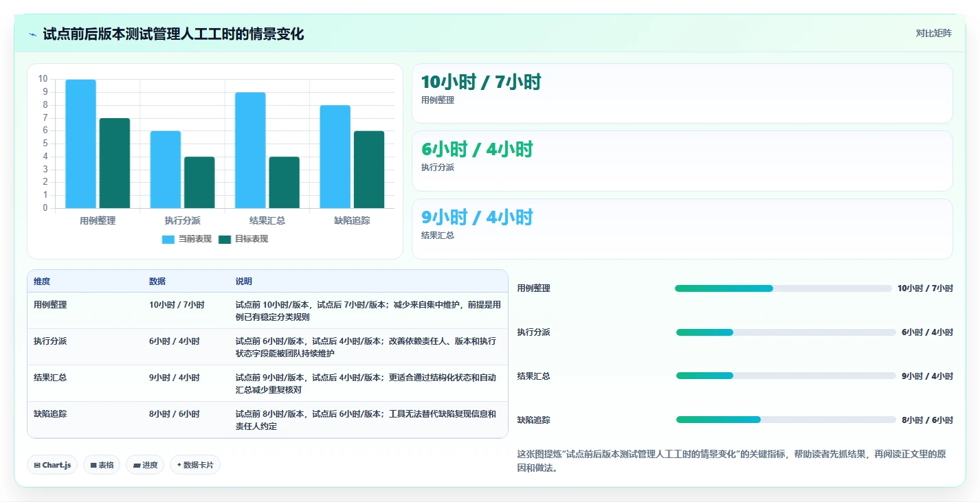Click the summary paragraph below progress bars

[731, 461]
